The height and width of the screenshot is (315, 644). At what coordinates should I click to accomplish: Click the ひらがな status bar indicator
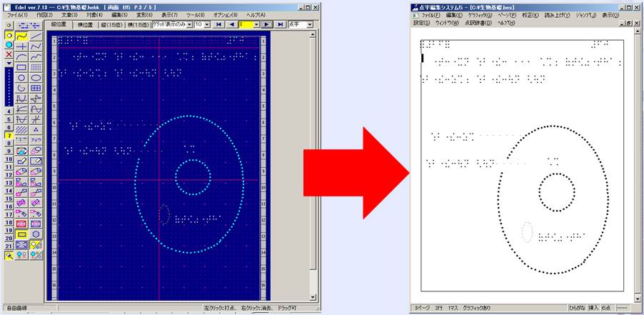pos(578,308)
